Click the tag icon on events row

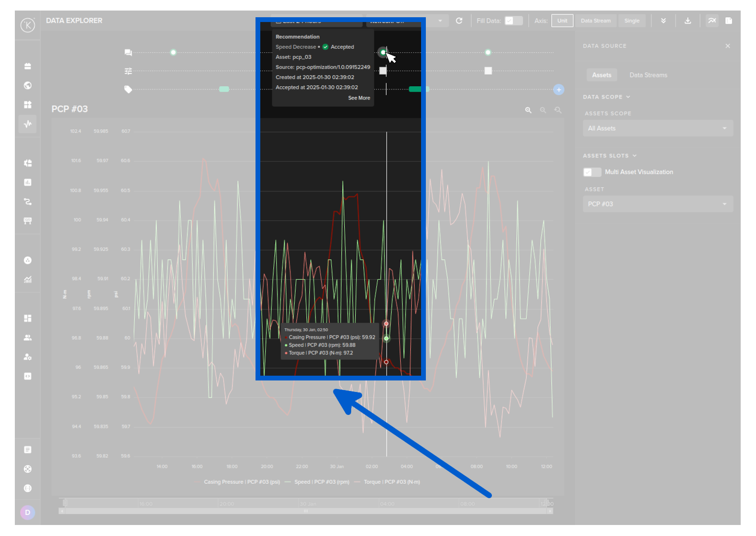pos(128,89)
